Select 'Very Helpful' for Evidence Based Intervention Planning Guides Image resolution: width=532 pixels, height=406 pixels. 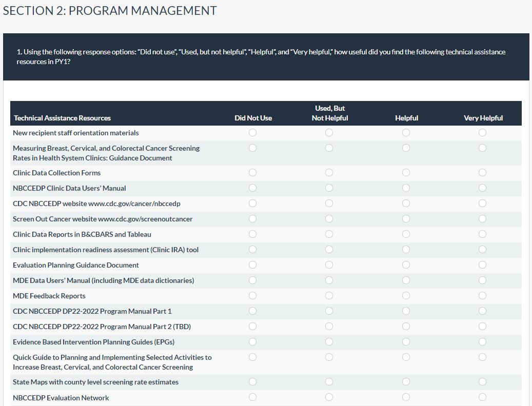[x=482, y=342]
